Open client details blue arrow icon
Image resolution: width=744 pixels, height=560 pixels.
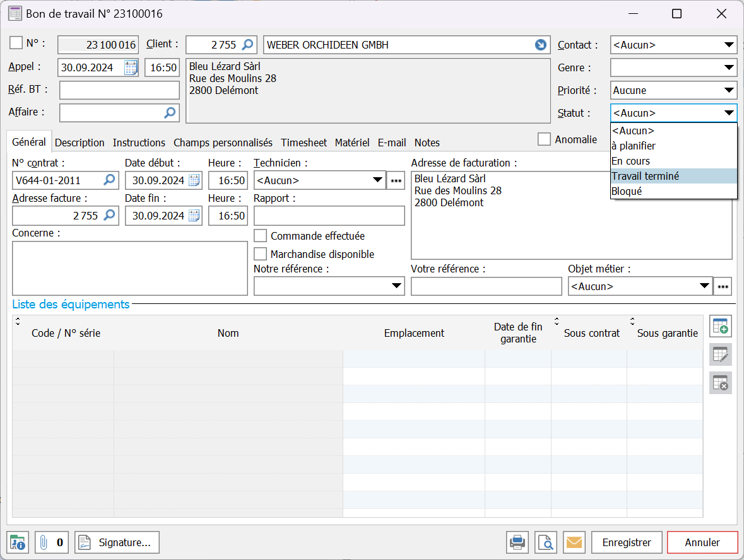click(x=541, y=45)
